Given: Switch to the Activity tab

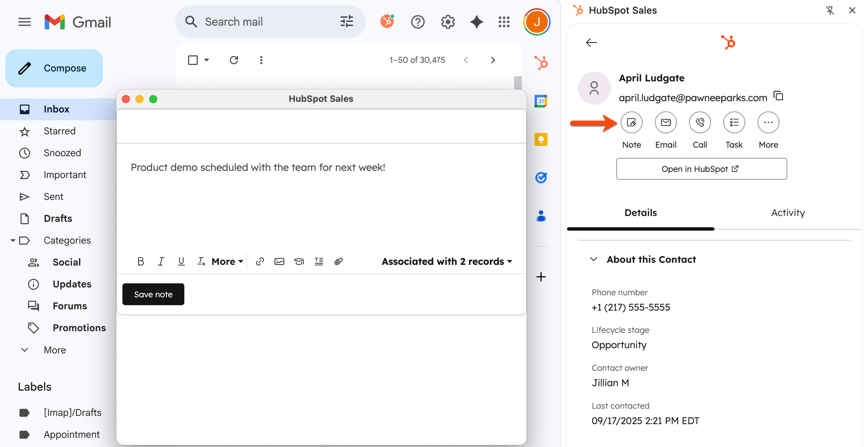Looking at the screenshot, I should (x=787, y=212).
